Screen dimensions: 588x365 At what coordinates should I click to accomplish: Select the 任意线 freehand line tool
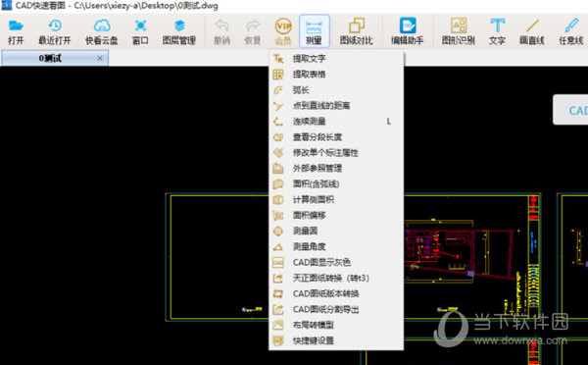pos(571,32)
